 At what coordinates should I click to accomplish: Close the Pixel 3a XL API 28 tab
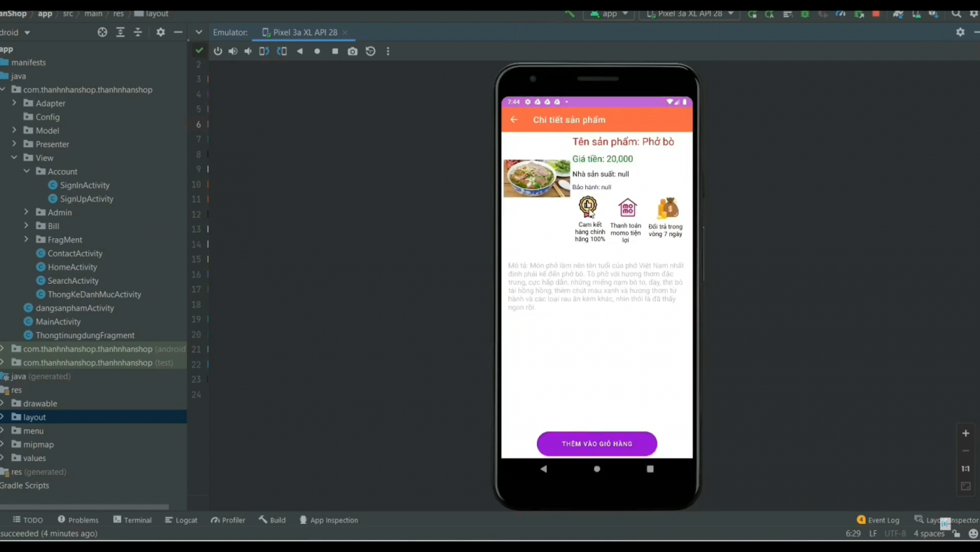pyautogui.click(x=345, y=32)
